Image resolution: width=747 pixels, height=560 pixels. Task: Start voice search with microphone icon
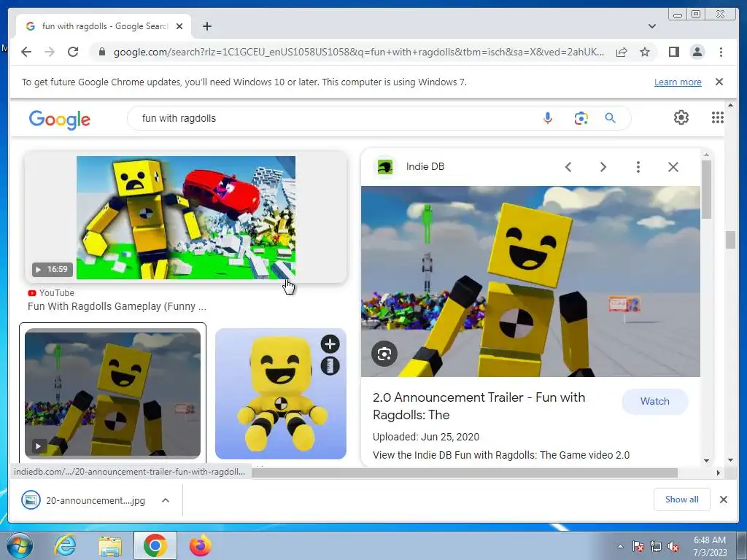(x=547, y=118)
